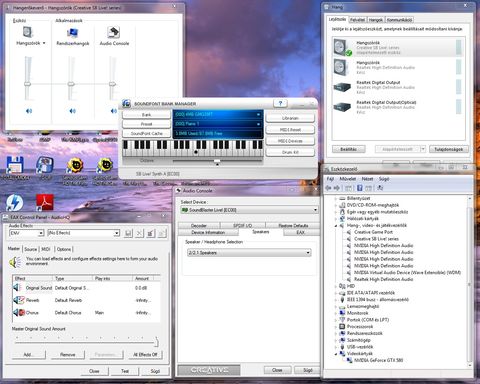
Task: Click the floppy-disk save icon in EAX Control Panel
Action: click(128, 233)
